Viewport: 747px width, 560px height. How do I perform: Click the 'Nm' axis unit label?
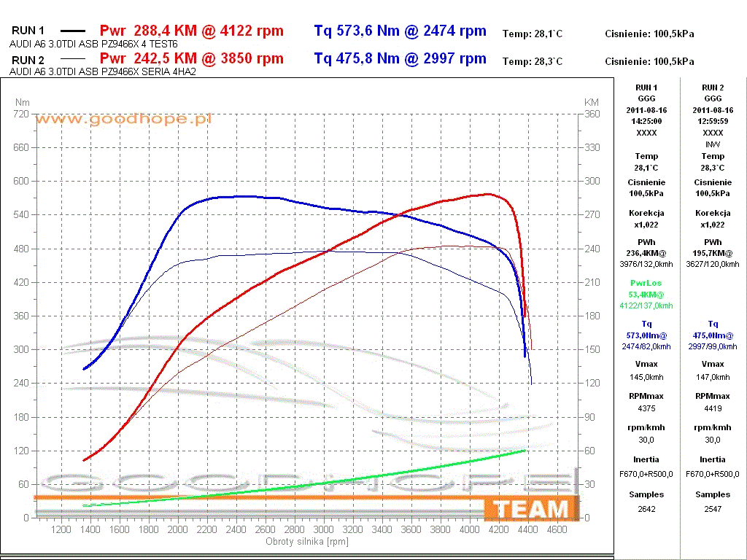(23, 102)
